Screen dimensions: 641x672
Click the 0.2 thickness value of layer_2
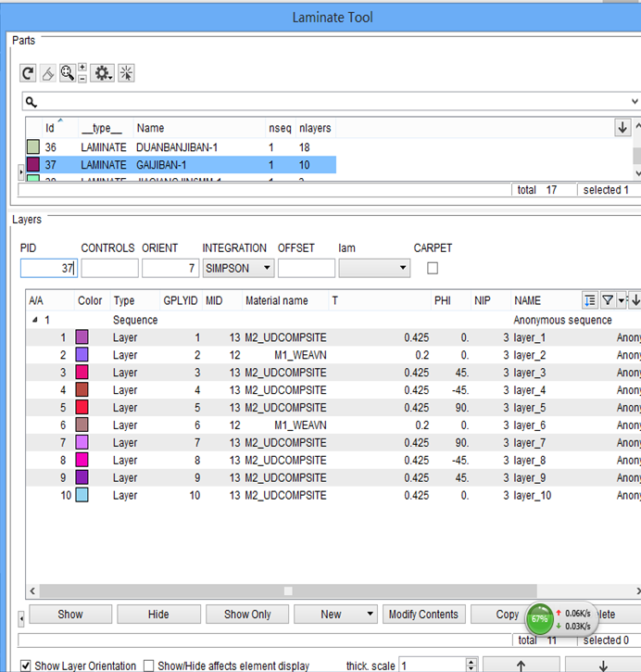[x=421, y=355]
